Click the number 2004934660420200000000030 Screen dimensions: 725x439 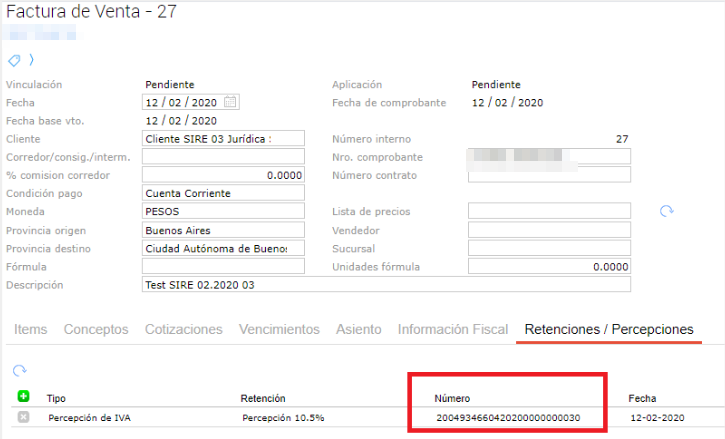508,418
